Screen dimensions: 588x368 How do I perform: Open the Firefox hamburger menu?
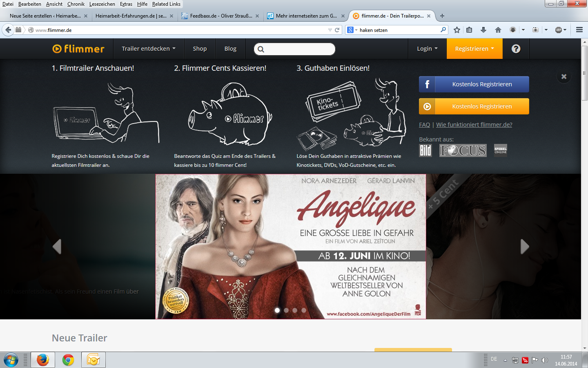click(579, 30)
